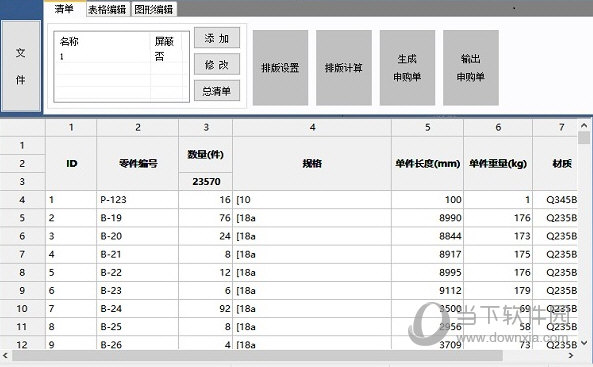
Task: Select the material cell Q345B
Action: (x=555, y=200)
